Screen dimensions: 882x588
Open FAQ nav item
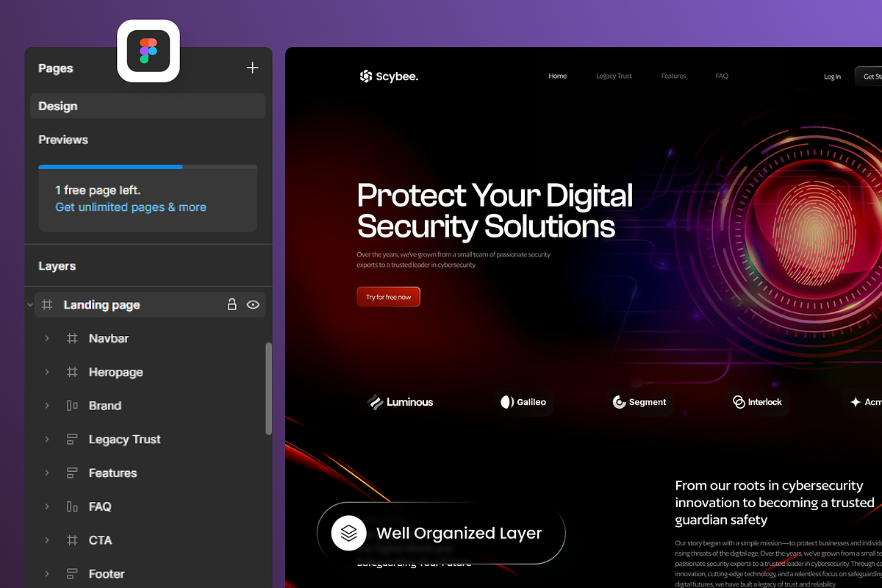pyautogui.click(x=722, y=76)
